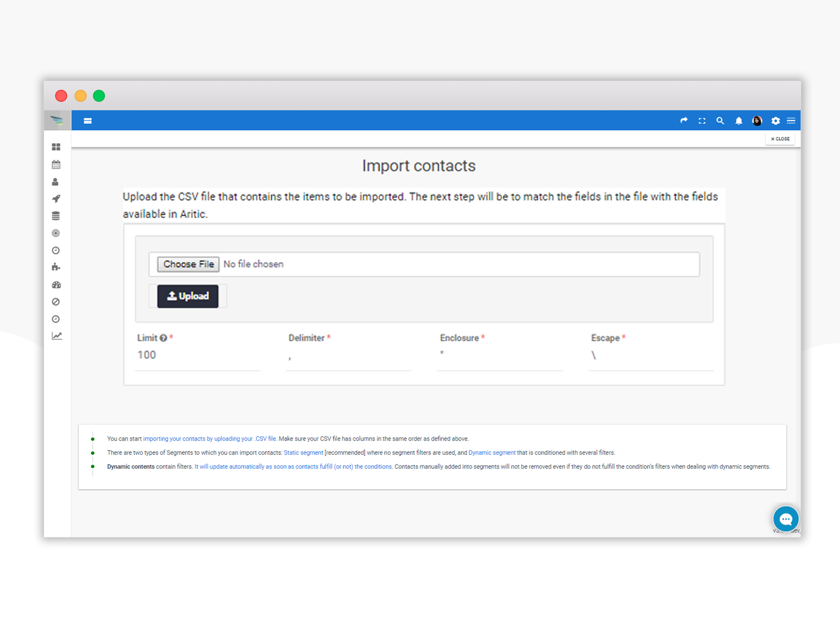Screen dimensions: 840x630
Task: Open settings gear icon in header
Action: tap(775, 121)
